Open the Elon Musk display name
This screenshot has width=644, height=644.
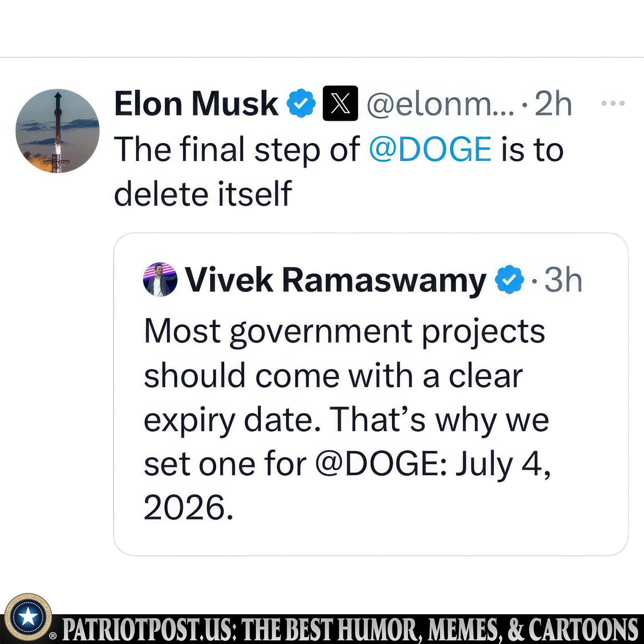click(x=196, y=103)
